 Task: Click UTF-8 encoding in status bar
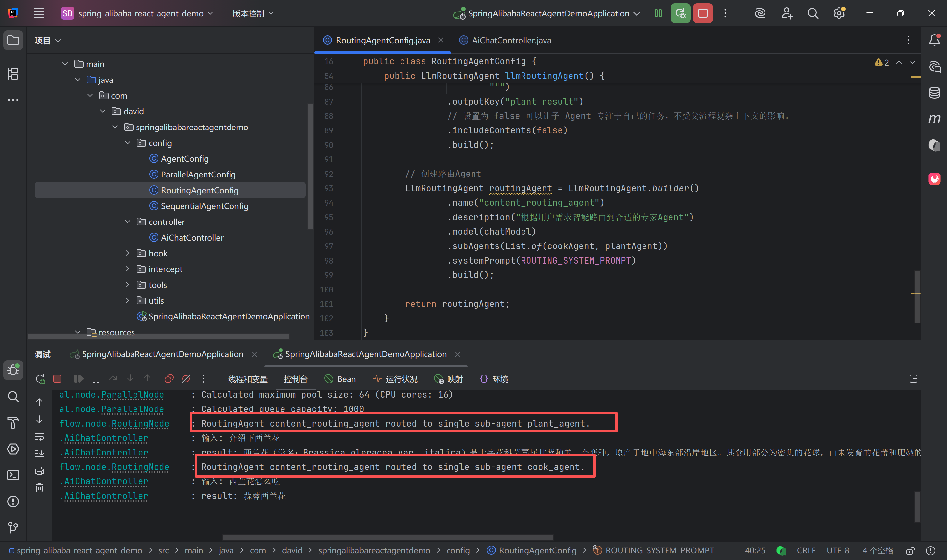coord(838,550)
